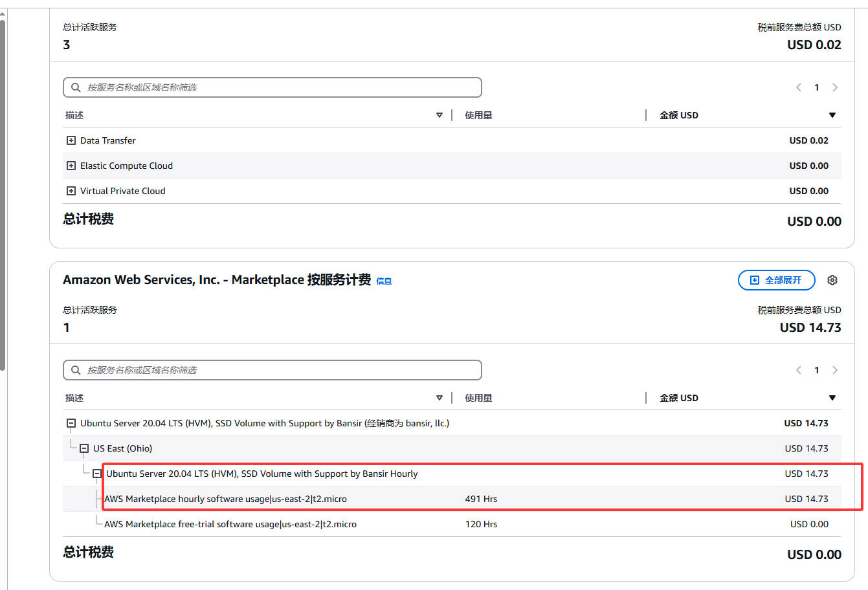The width and height of the screenshot is (868, 590).
Task: Click the Virtual Private Cloud USD 0.00 amount
Action: (x=808, y=191)
